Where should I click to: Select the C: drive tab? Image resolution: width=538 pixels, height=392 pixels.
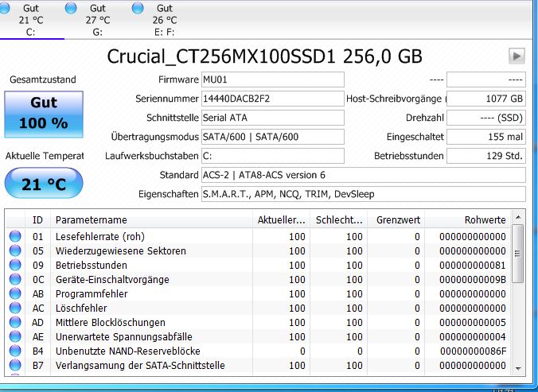point(31,20)
